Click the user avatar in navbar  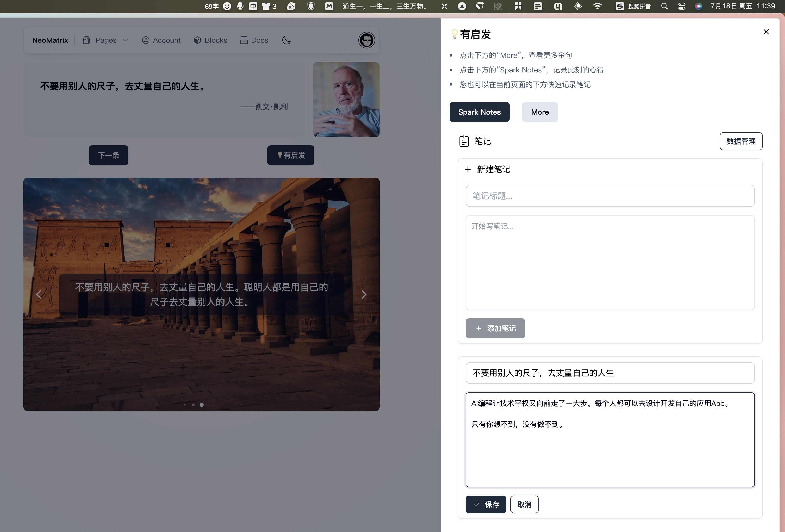click(x=366, y=40)
